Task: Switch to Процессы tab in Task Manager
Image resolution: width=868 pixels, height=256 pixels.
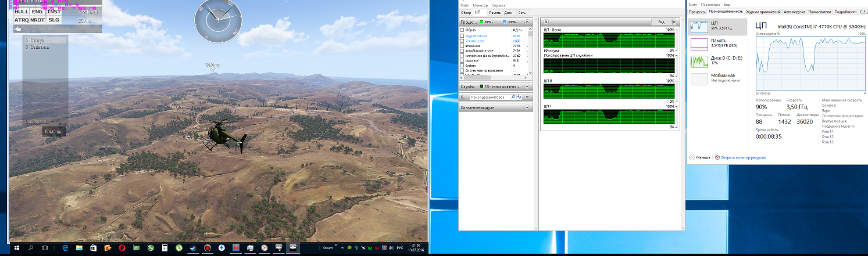Action: click(x=697, y=11)
